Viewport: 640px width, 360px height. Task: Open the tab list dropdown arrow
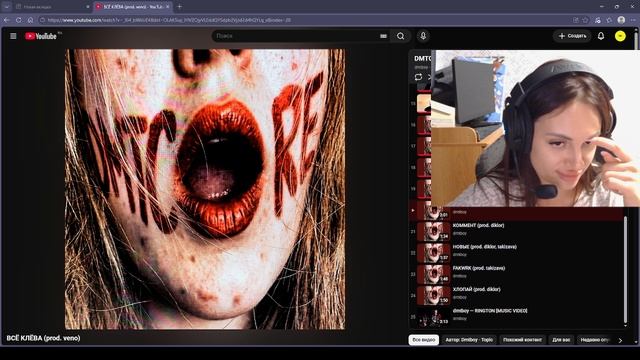click(7, 7)
